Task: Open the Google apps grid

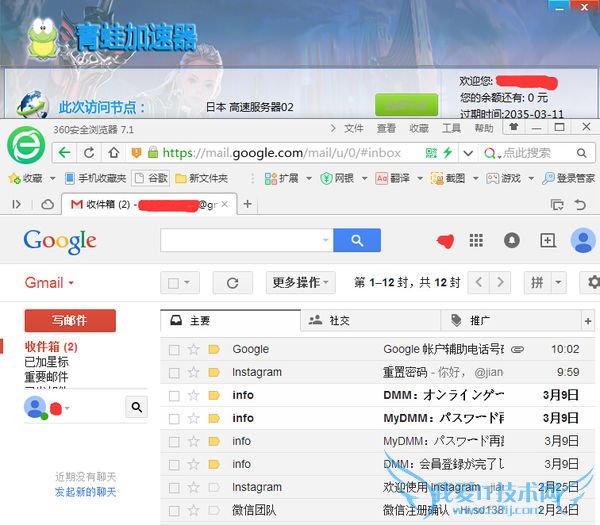Action: pyautogui.click(x=476, y=240)
